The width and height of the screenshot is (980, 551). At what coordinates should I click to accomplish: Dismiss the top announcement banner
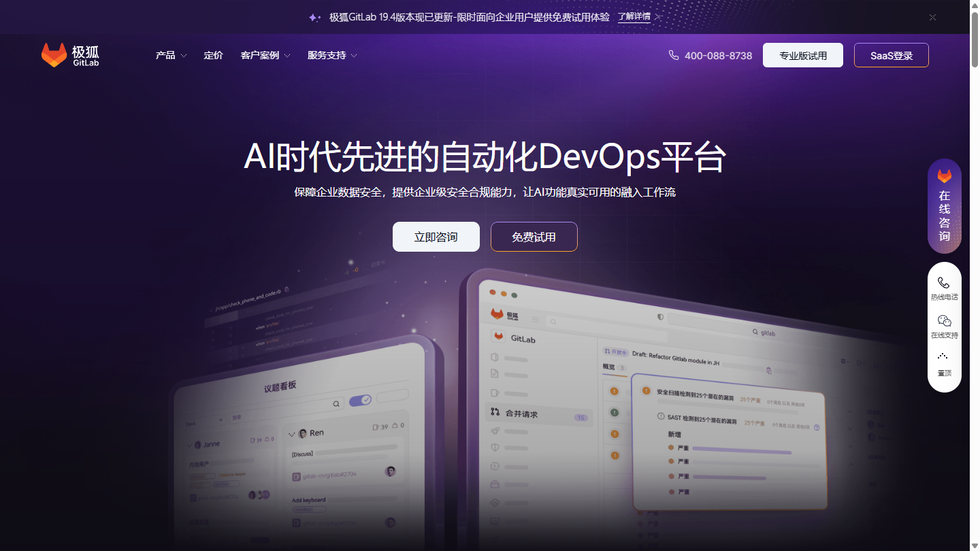(x=932, y=17)
